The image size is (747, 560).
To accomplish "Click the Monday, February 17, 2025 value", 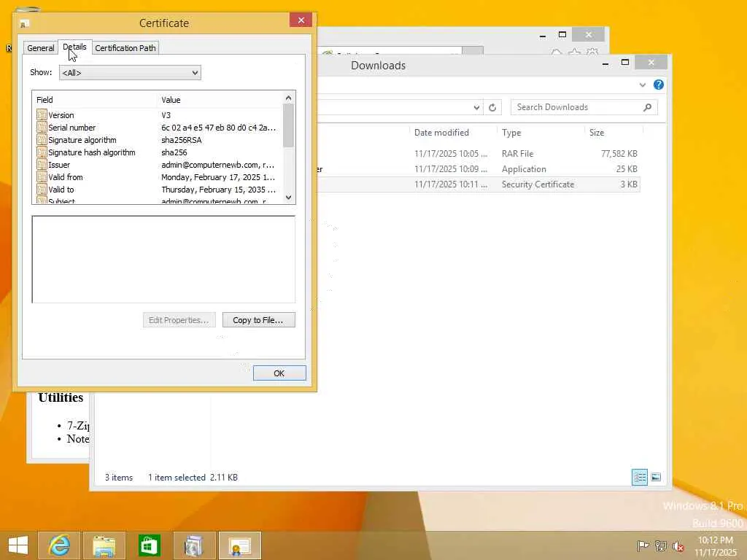I will 218,177.
